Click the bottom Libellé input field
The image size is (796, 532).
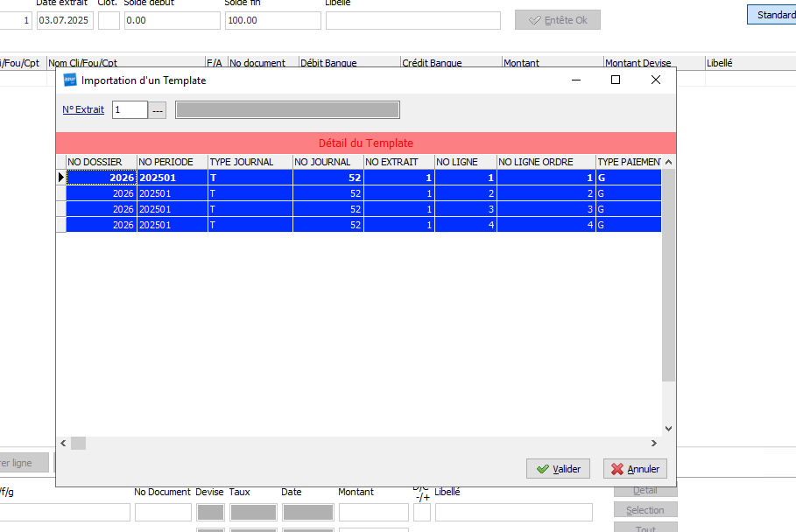point(514,512)
